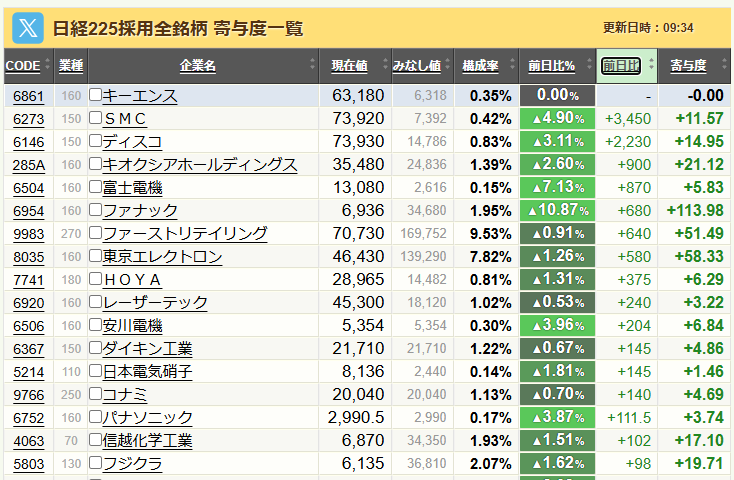
Task: Sort by 現在値 column header
Action: [349, 66]
